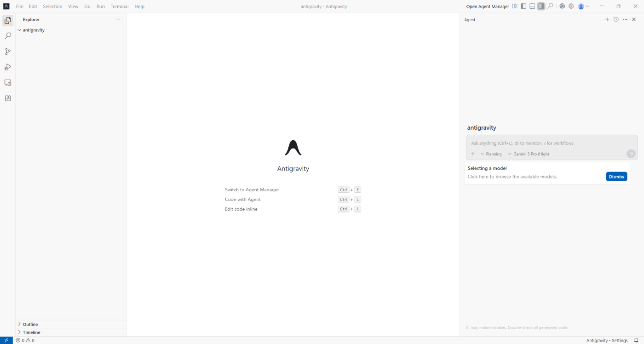644x344 pixels.
Task: Open the Run menu
Action: [101, 6]
